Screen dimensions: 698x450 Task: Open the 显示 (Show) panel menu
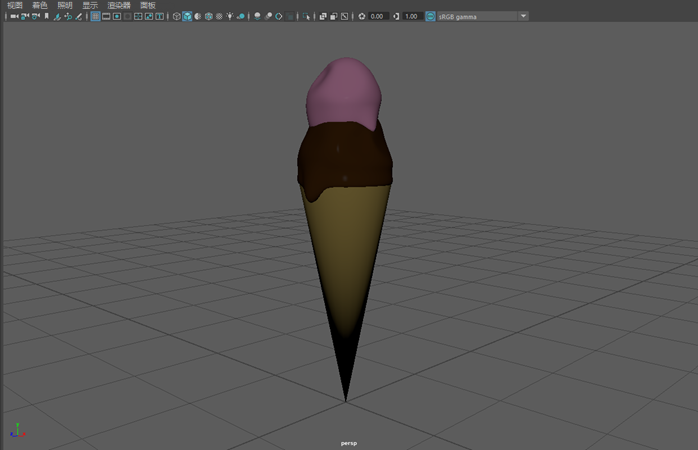click(90, 5)
